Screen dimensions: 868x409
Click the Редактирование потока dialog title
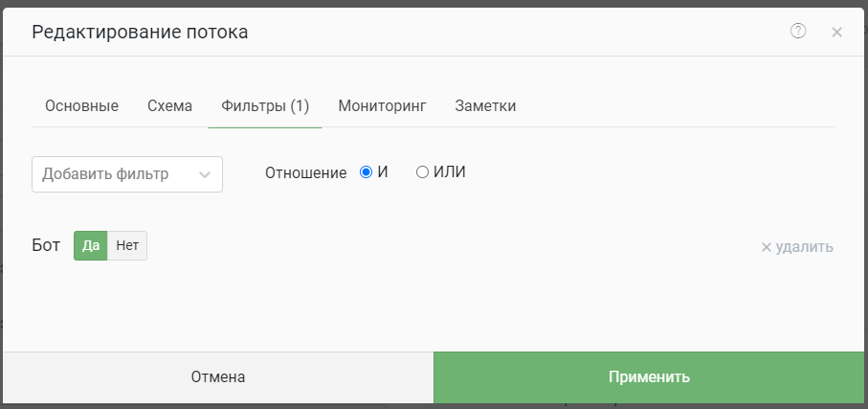pyautogui.click(x=140, y=33)
